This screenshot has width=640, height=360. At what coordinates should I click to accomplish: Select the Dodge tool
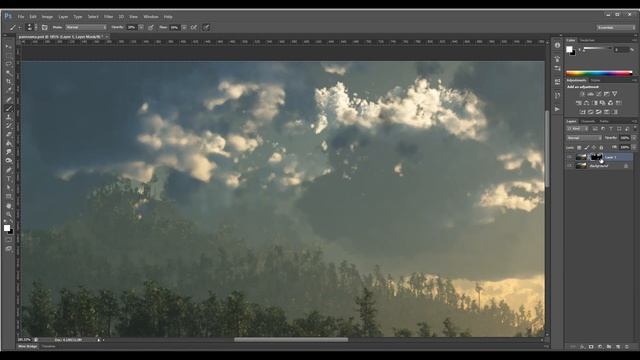(x=9, y=161)
